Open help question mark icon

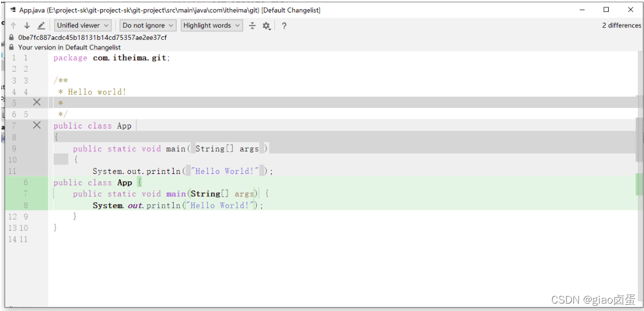point(284,26)
